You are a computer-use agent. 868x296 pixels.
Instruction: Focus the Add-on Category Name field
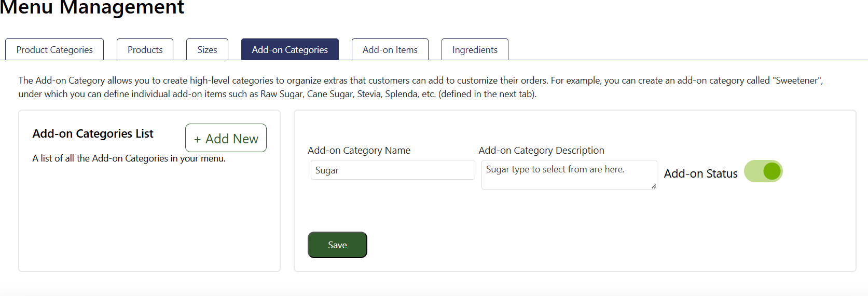coord(392,170)
